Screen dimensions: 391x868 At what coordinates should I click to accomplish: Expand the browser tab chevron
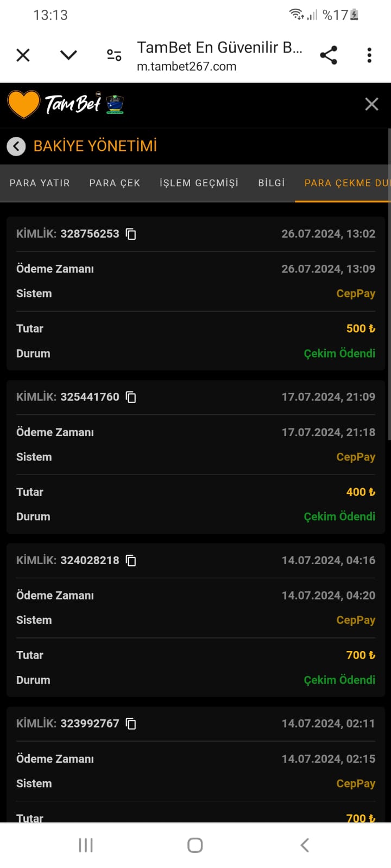click(x=68, y=55)
